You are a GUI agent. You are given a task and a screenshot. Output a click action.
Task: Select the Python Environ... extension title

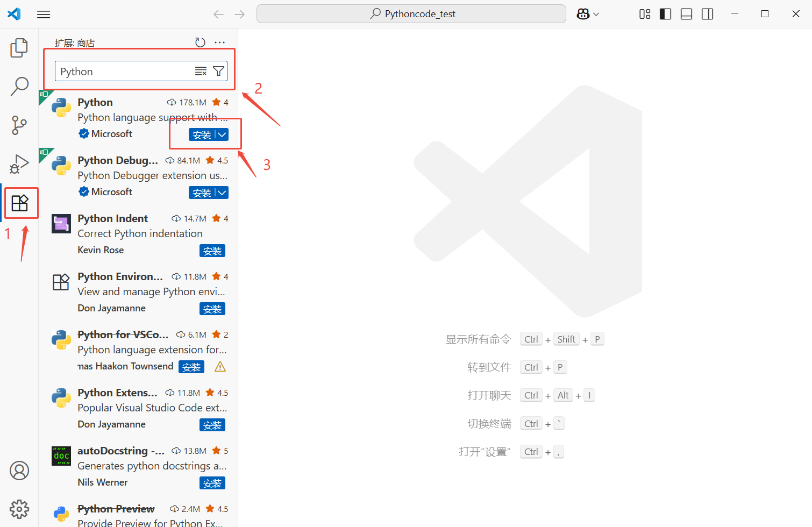click(x=120, y=276)
